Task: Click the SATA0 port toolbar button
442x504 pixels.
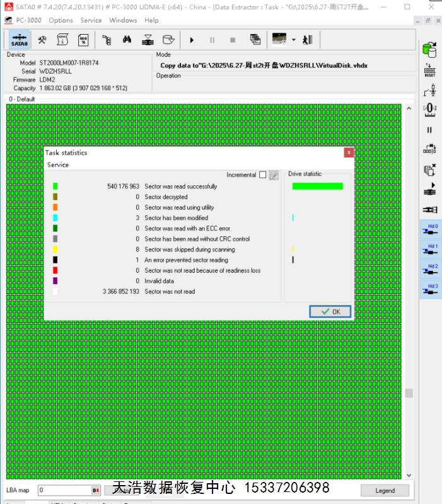Action: [x=19, y=40]
